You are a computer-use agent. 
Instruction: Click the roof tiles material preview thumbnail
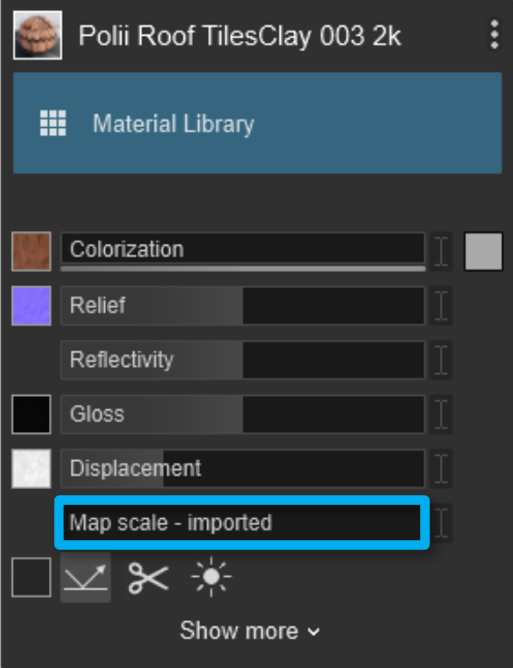[x=37, y=35]
